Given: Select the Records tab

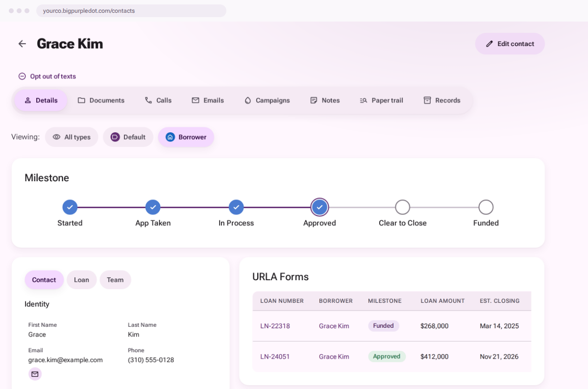Looking at the screenshot, I should [442, 100].
